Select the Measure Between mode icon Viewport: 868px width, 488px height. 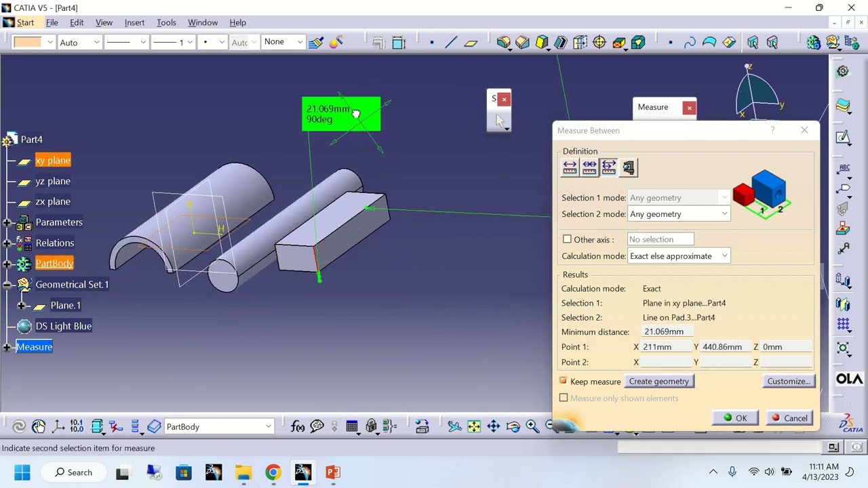point(570,167)
